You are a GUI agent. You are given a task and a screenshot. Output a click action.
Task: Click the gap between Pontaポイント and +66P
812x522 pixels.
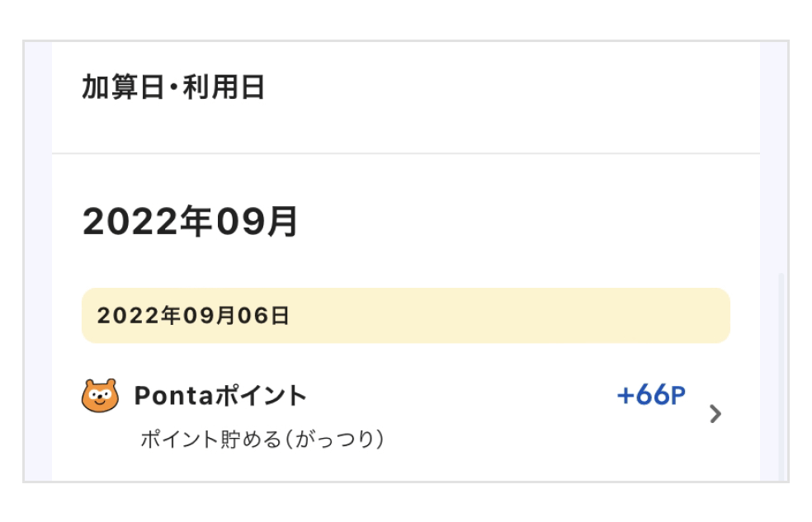point(462,397)
